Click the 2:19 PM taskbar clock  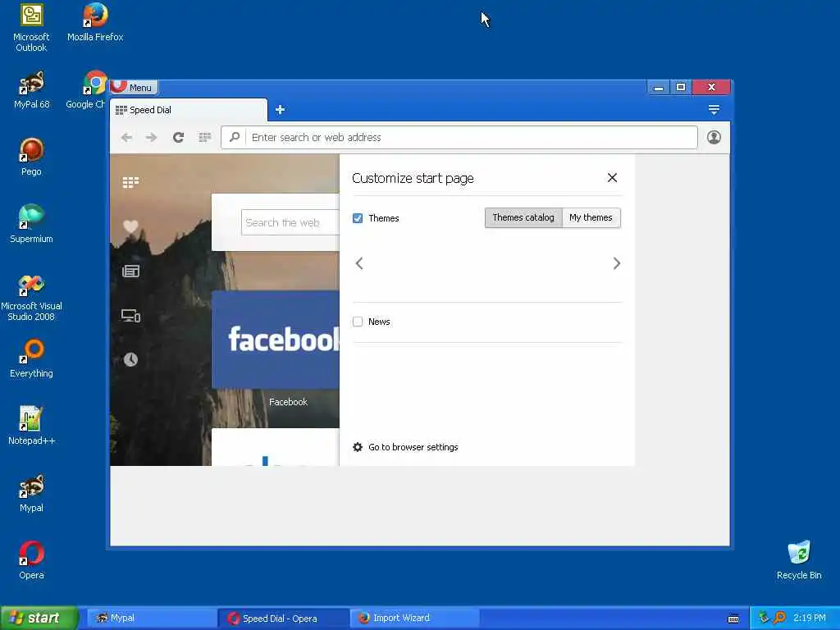810,619
